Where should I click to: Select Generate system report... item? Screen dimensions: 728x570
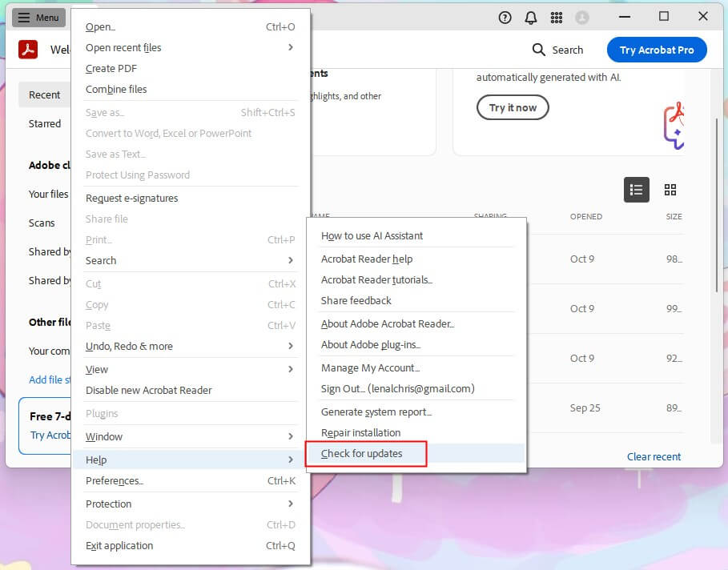click(416, 412)
